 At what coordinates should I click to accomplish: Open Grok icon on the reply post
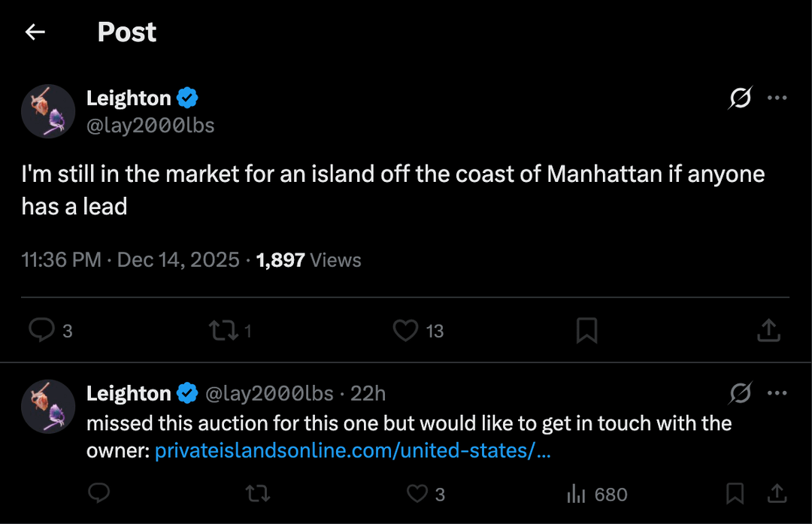pyautogui.click(x=740, y=392)
